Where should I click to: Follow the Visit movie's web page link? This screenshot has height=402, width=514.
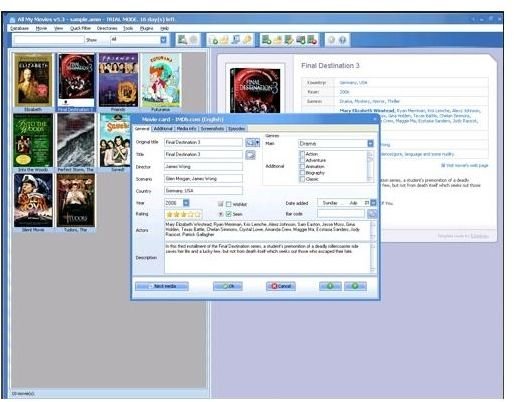(464, 165)
